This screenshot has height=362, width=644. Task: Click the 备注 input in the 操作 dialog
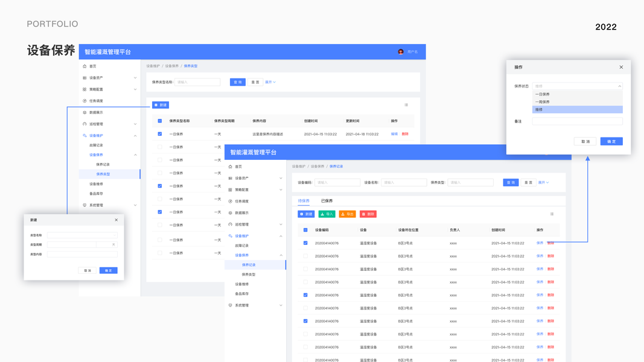(578, 121)
